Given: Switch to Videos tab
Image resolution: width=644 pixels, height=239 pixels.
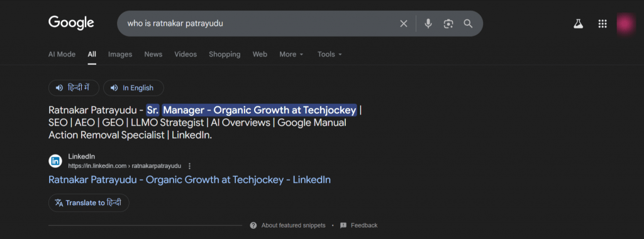Looking at the screenshot, I should pyautogui.click(x=186, y=54).
